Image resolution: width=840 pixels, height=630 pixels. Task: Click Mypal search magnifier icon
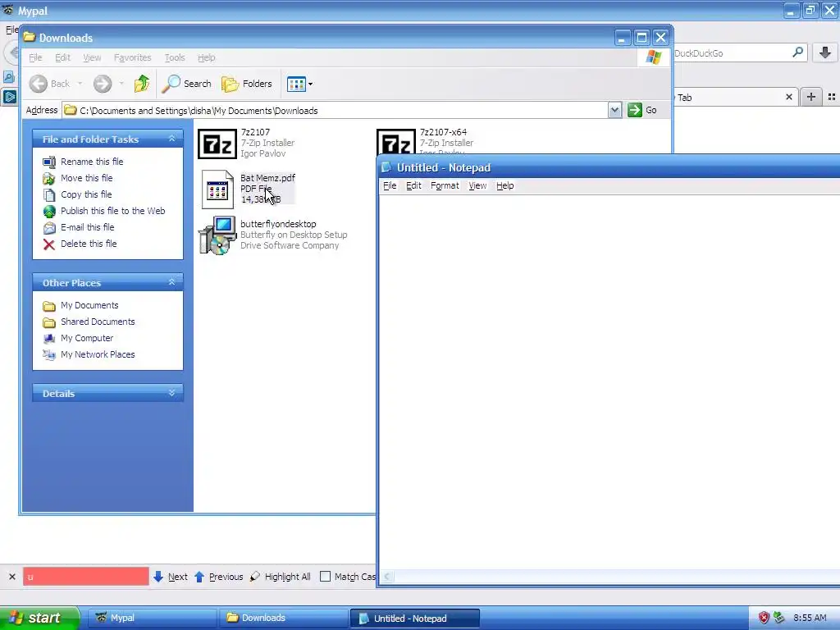click(x=797, y=52)
